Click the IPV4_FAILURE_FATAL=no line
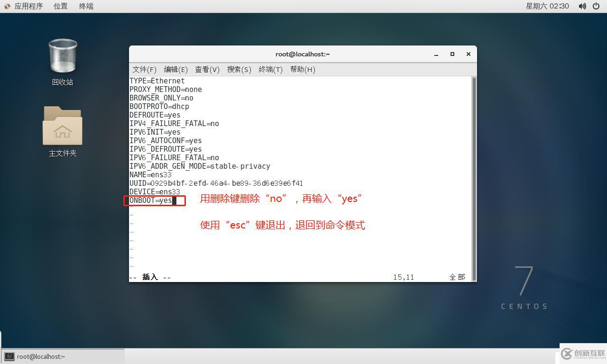607x364 pixels. 174,124
